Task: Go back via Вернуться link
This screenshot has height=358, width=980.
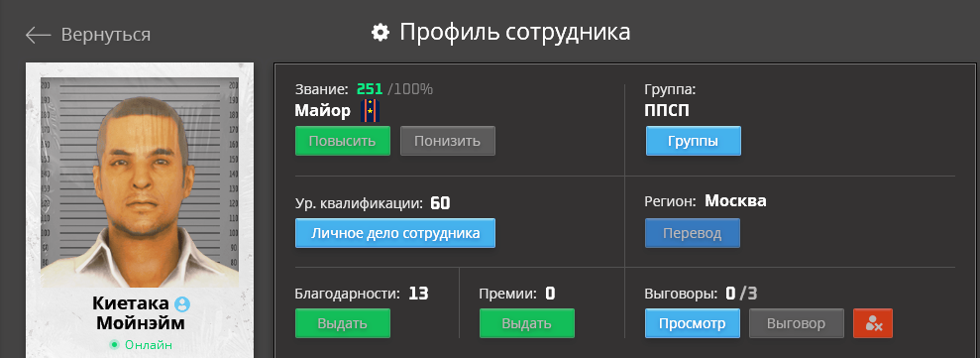Action: click(x=106, y=35)
